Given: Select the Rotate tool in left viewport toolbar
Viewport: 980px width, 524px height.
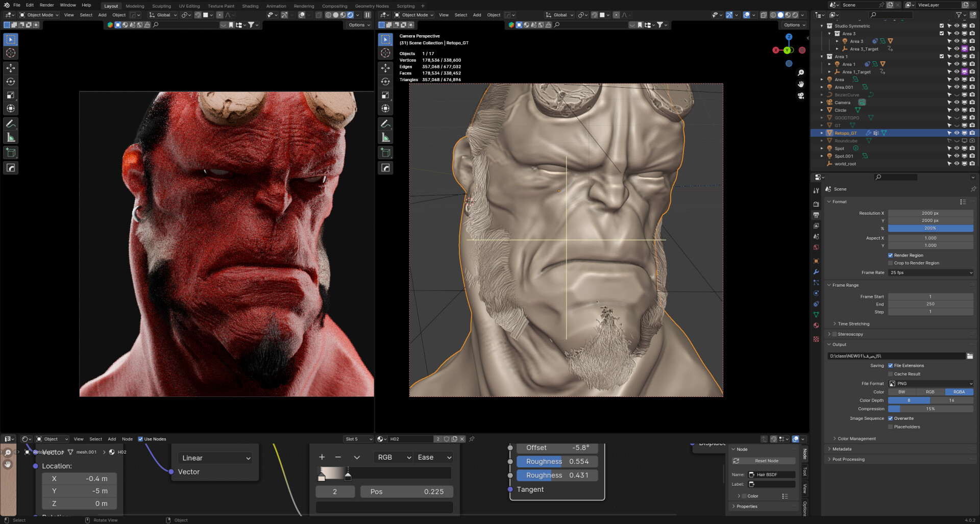Looking at the screenshot, I should click(x=11, y=82).
